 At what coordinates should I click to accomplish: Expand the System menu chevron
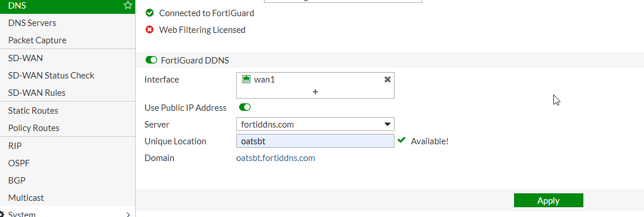tap(128, 214)
